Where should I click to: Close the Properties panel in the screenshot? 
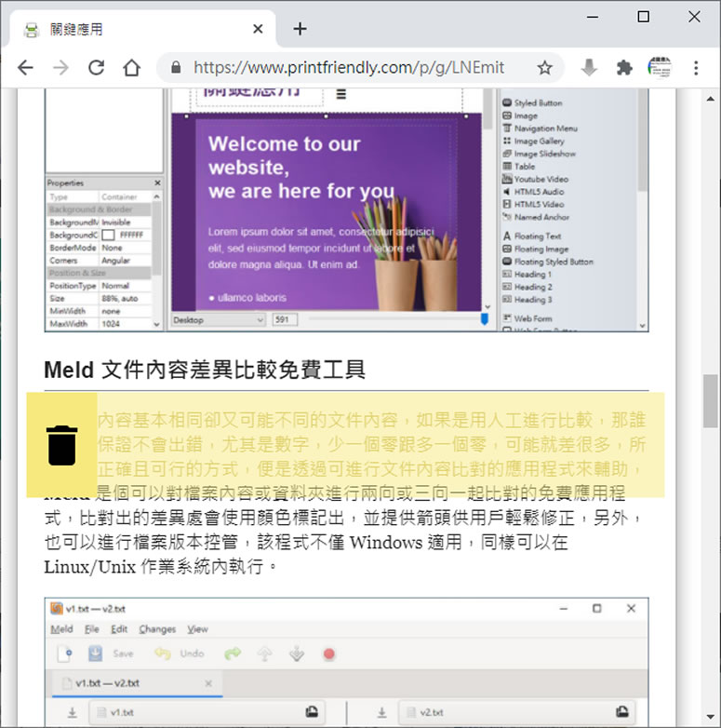(x=157, y=182)
